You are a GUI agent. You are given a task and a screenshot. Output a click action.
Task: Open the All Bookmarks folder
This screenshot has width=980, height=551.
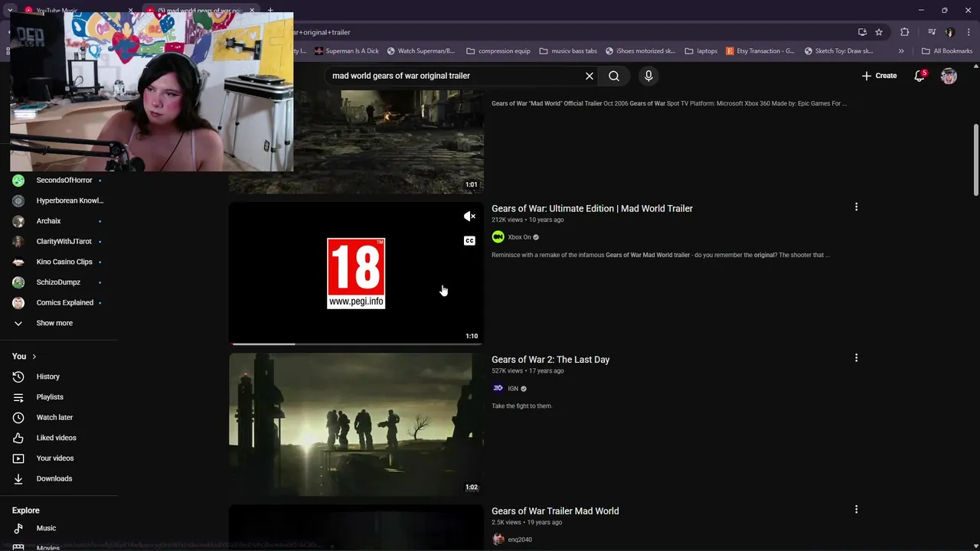tap(947, 51)
